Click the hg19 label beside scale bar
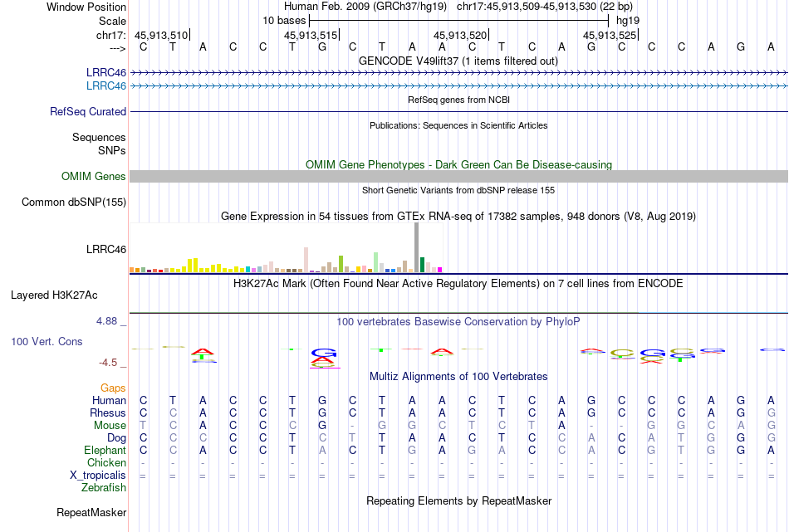 coord(628,21)
